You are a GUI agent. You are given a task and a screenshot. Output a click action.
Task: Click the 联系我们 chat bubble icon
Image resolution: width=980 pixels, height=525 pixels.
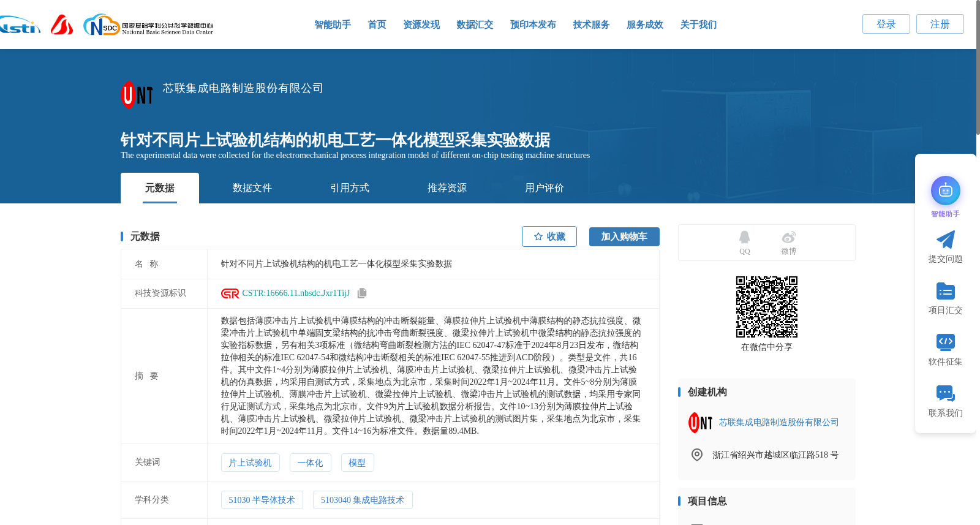pyautogui.click(x=946, y=393)
